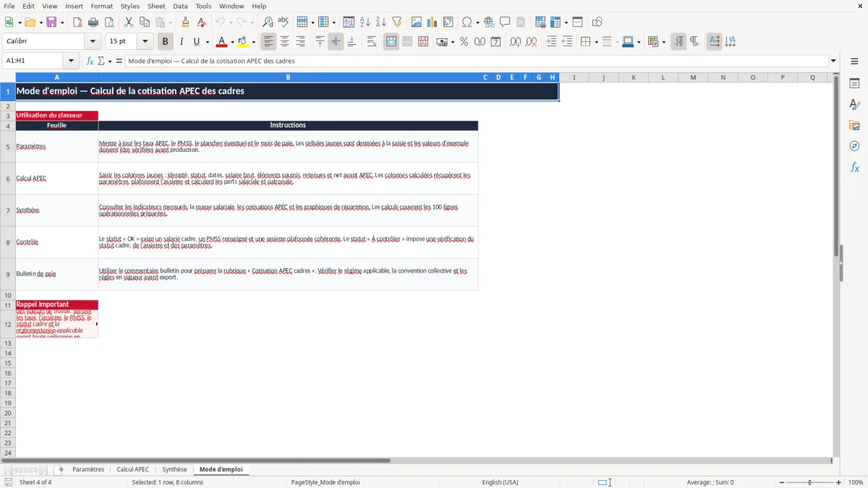Open the Sidebar Functions panel
This screenshot has width=868, height=488.
point(854,167)
